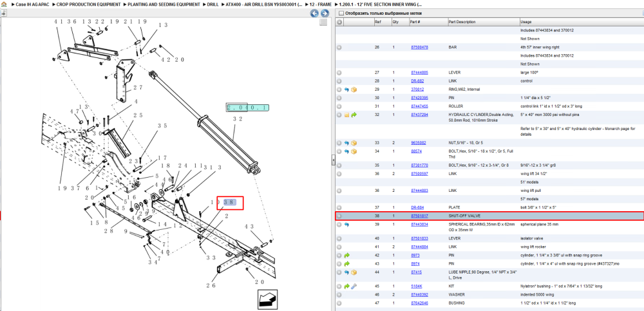Click callout number 43 in the diagram
644x311 pixels.
(x=250, y=227)
